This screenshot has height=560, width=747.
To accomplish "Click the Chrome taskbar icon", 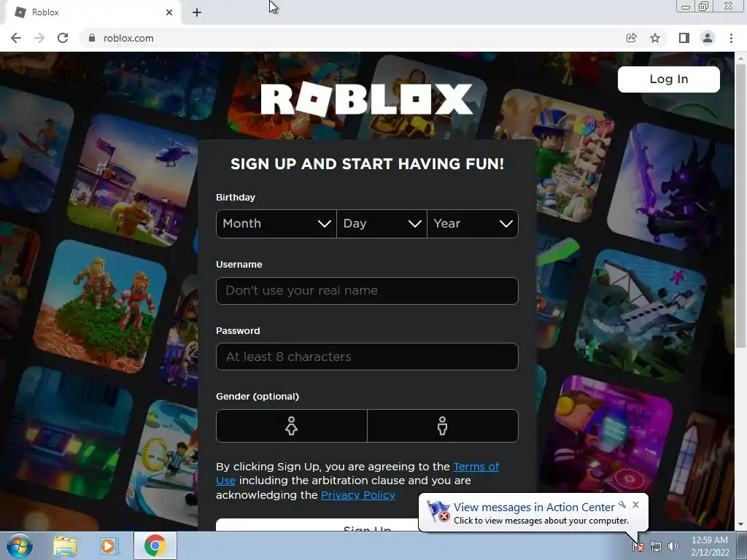I will pos(155,545).
